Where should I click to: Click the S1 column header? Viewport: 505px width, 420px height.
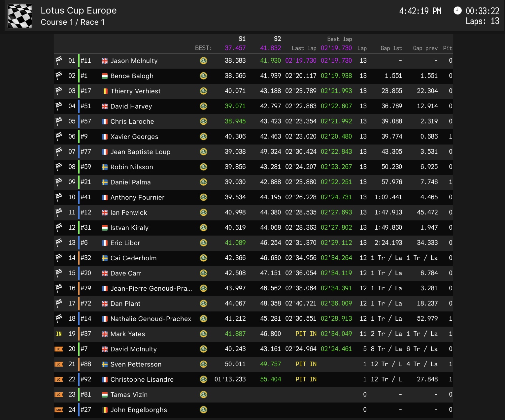(242, 39)
